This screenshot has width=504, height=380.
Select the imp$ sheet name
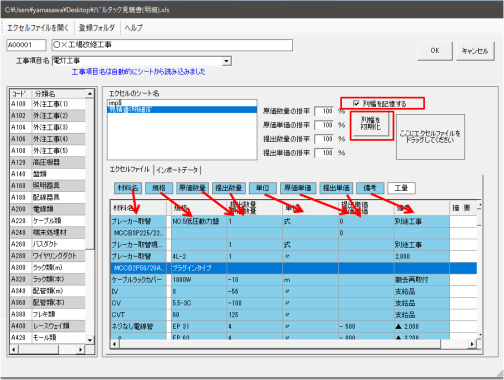pyautogui.click(x=182, y=103)
